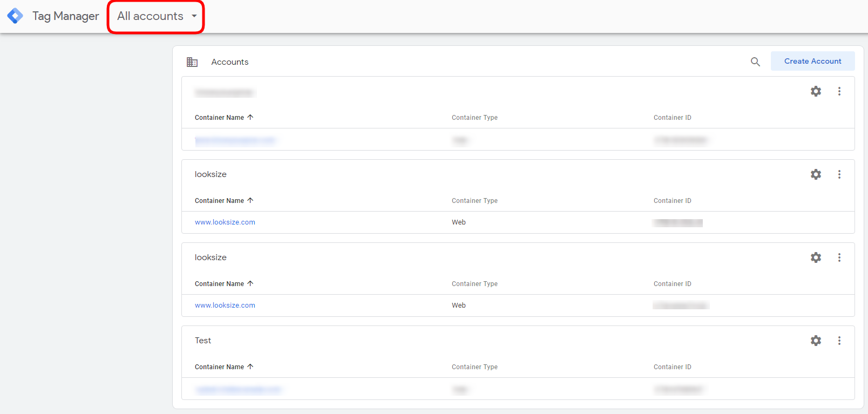Open the All accounts dropdown
Screen dimensions: 868x414
click(x=157, y=16)
